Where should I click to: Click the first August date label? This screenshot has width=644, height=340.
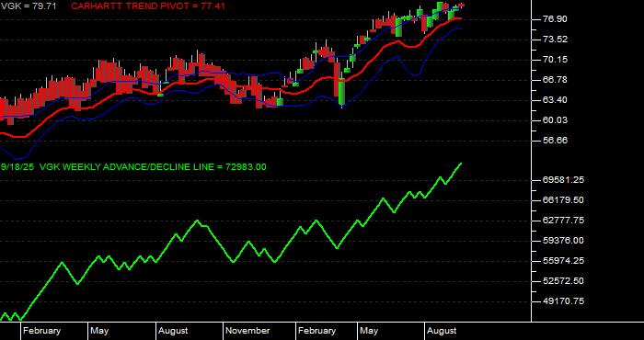(x=173, y=331)
